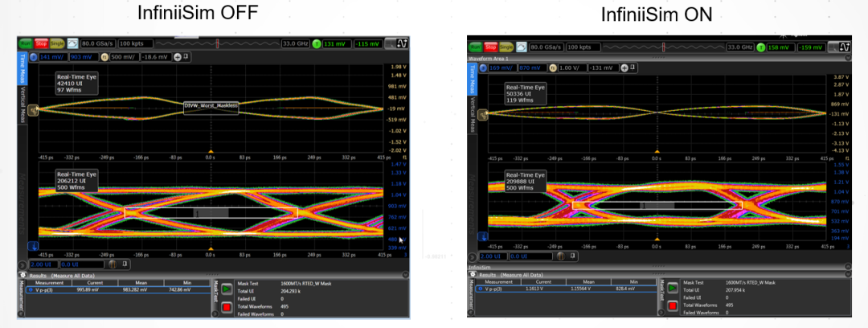Screen dimensions: 868x328
Task: Collapse Waveform Area 1 with the chevron on the right scope
Action: pos(848,58)
